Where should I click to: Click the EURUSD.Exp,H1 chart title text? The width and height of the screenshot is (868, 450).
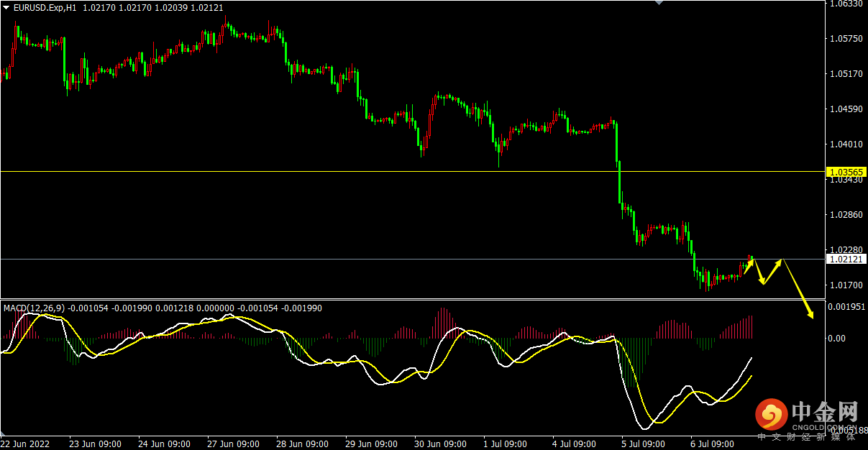[x=46, y=7]
